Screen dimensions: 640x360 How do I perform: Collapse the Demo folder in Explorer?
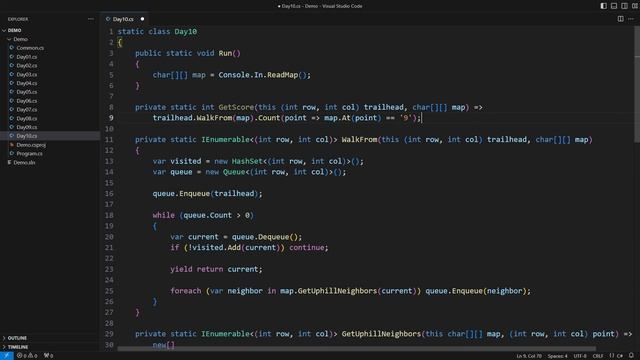pyautogui.click(x=49, y=39)
